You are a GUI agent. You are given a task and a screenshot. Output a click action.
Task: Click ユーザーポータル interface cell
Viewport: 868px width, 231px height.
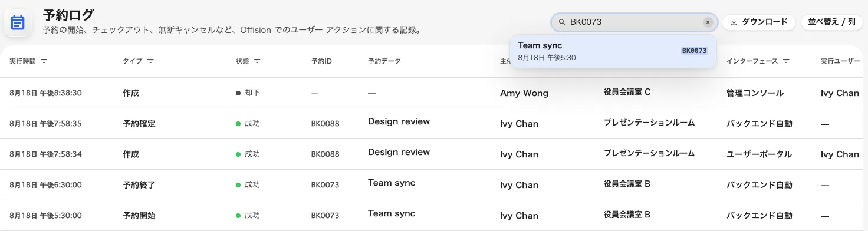[759, 154]
